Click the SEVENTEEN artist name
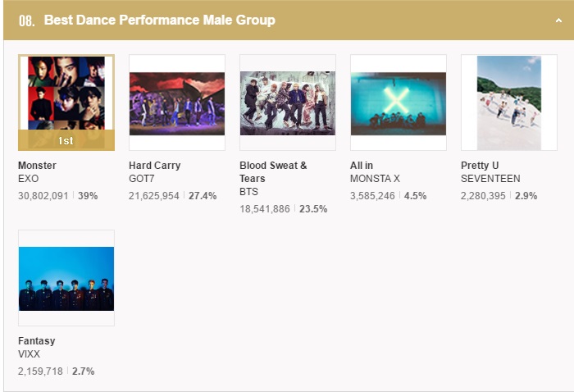Screen dimensions: 574x392 click(490, 179)
